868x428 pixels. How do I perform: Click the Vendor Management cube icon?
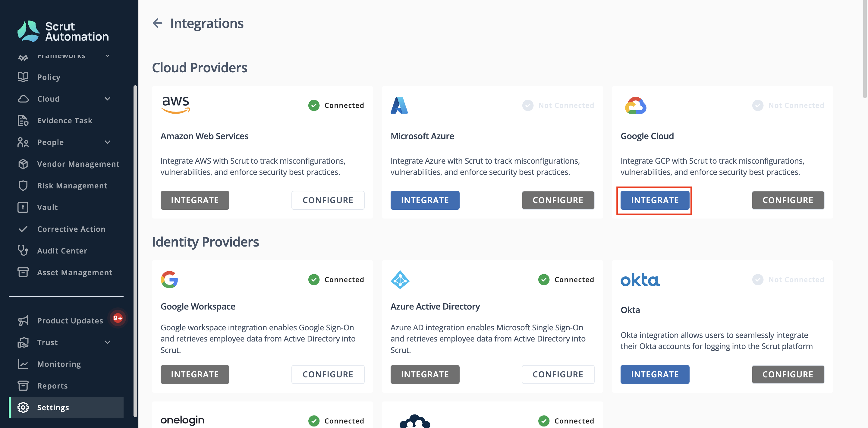pos(23,164)
